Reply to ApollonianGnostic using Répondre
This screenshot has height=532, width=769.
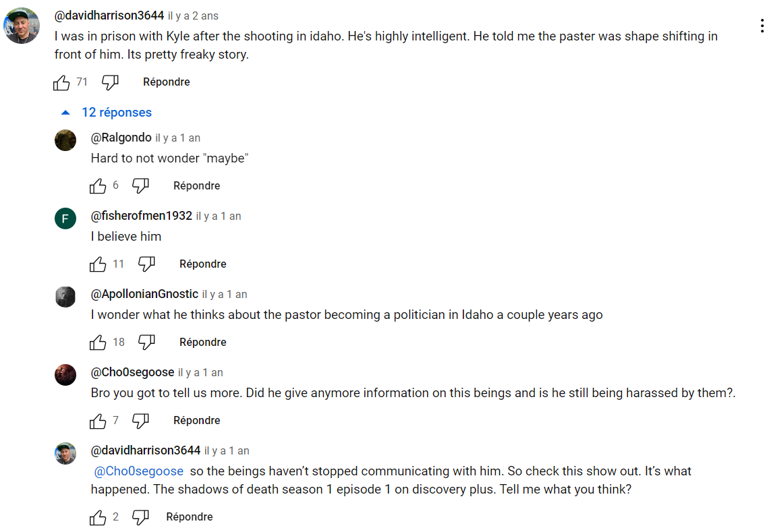tap(202, 343)
